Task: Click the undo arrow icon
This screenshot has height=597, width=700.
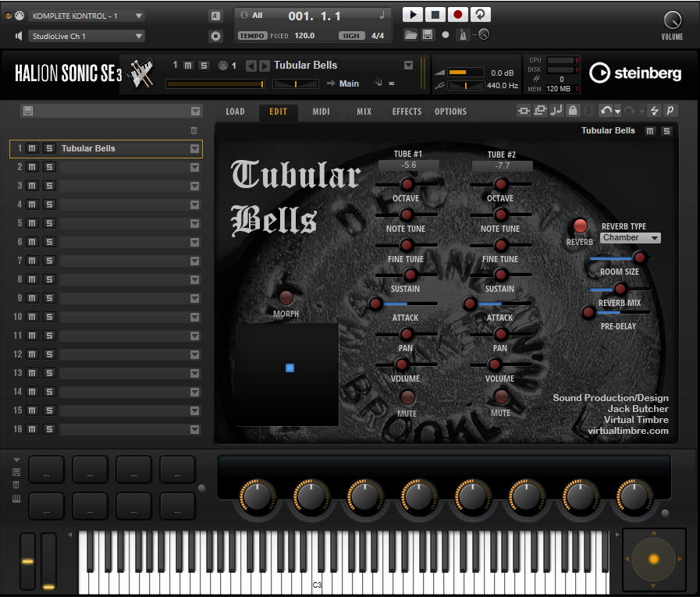Action: tap(606, 110)
